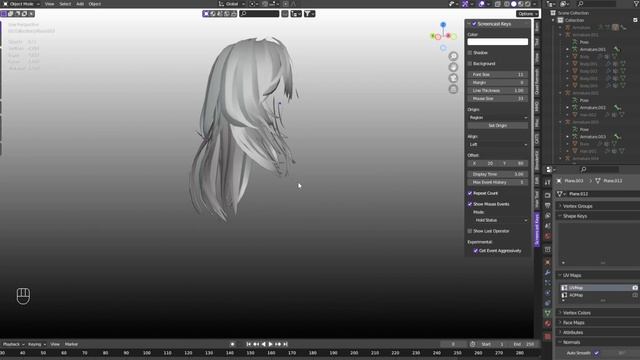Toggle Collection exclude checkbox in outliner
Viewport: 640px width, 360px height.
click(x=635, y=20)
